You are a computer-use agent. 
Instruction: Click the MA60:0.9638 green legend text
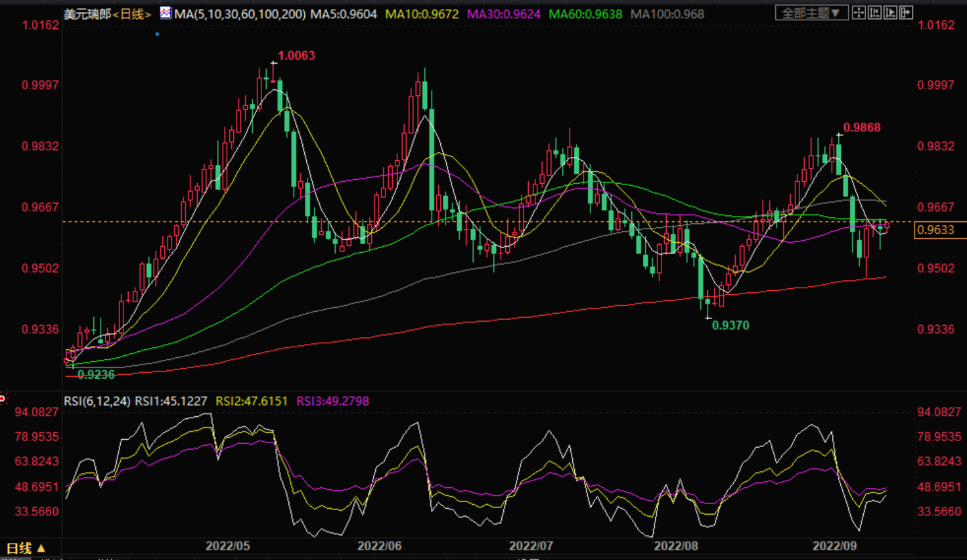click(585, 14)
